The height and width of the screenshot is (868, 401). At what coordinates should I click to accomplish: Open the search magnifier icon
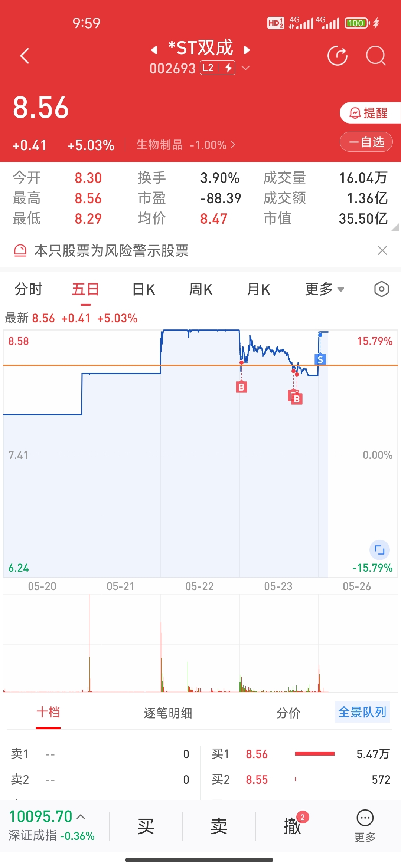376,56
